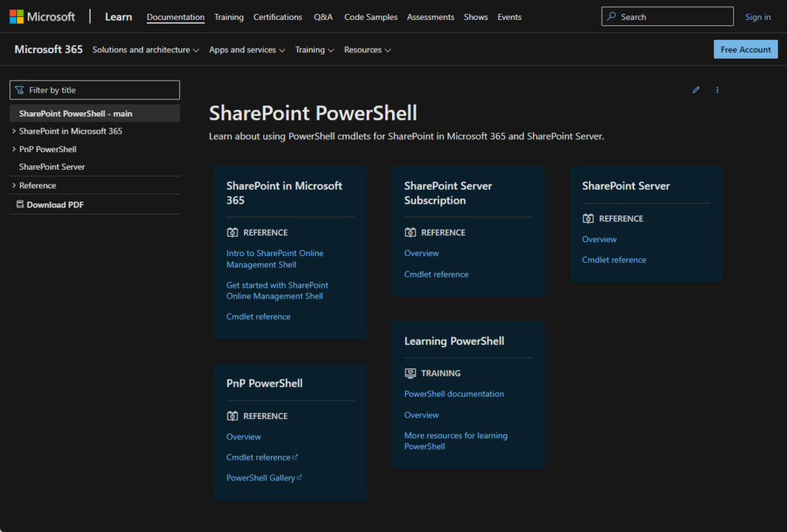Open Cmdlet reference in SharePoint Server card
787x532 pixels.
[x=614, y=260]
